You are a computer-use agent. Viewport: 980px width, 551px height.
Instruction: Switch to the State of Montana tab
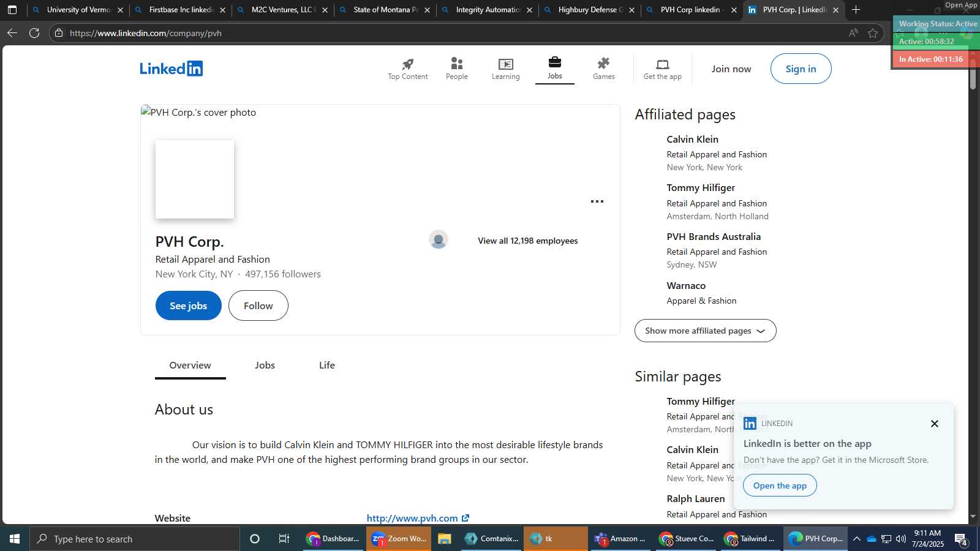tap(385, 10)
